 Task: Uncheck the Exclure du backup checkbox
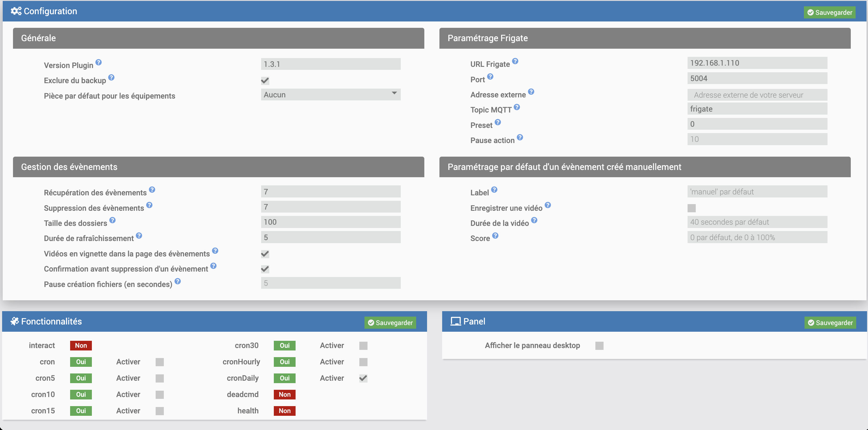[x=265, y=81]
